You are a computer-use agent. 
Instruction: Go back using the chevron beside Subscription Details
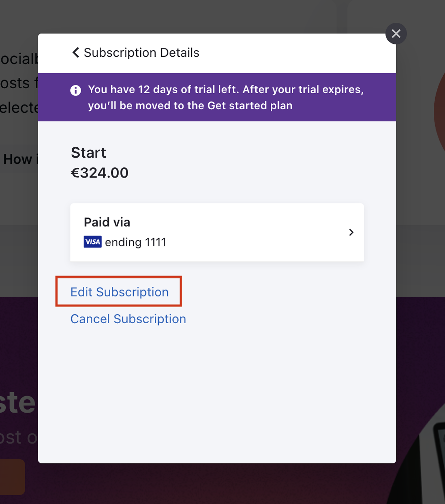click(x=76, y=53)
